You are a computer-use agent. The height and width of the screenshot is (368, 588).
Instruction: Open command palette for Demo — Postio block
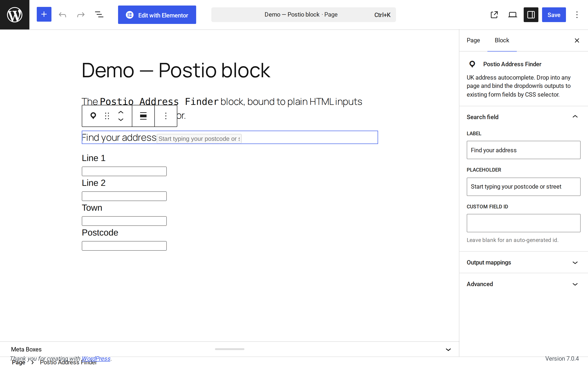click(x=303, y=14)
